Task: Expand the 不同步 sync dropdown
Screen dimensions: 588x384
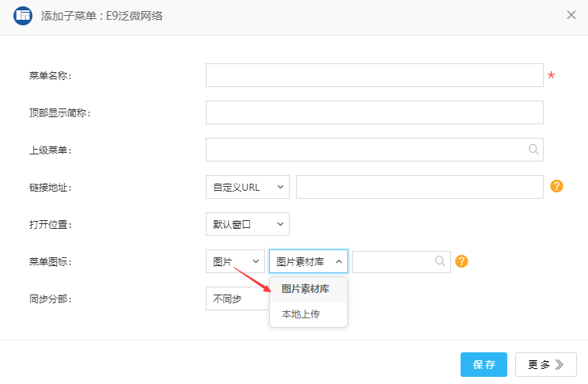Action: click(237, 298)
